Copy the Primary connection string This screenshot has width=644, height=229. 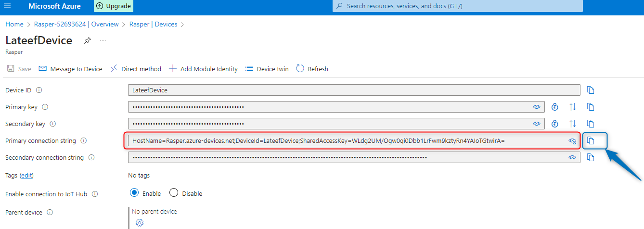click(591, 140)
